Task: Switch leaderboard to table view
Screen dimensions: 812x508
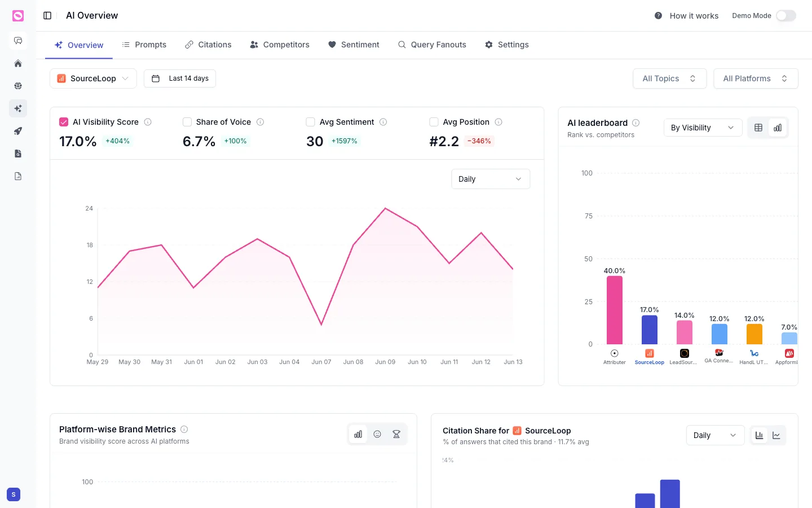Action: click(x=758, y=128)
